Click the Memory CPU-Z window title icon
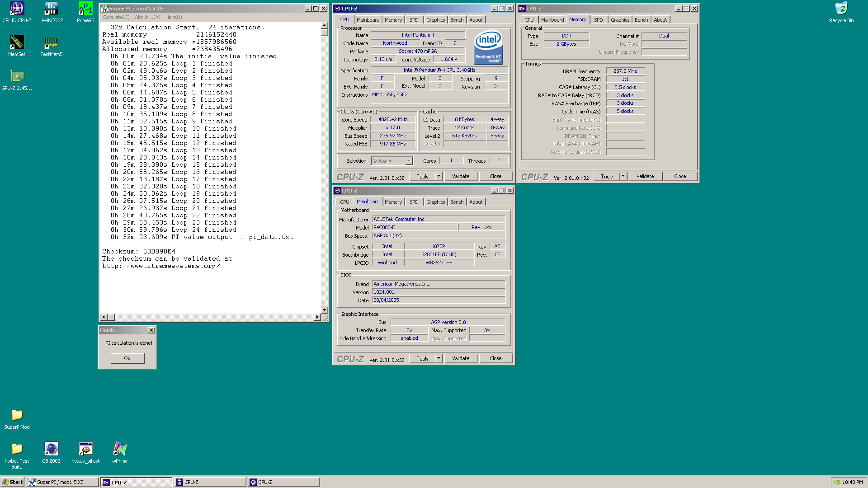Screen dimensions: 868x488 pyautogui.click(x=522, y=9)
